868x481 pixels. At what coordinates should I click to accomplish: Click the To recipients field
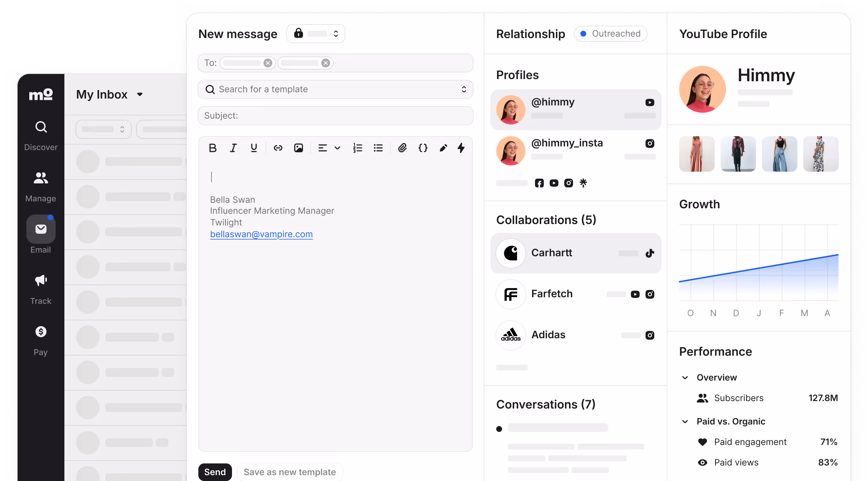[336, 63]
